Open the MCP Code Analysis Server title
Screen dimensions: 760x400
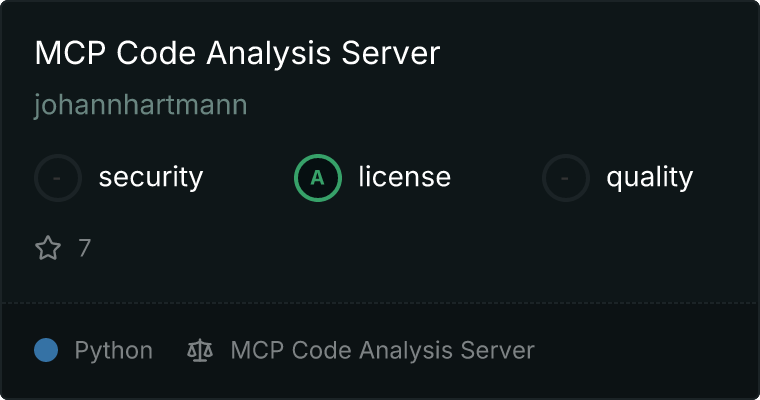coord(238,53)
